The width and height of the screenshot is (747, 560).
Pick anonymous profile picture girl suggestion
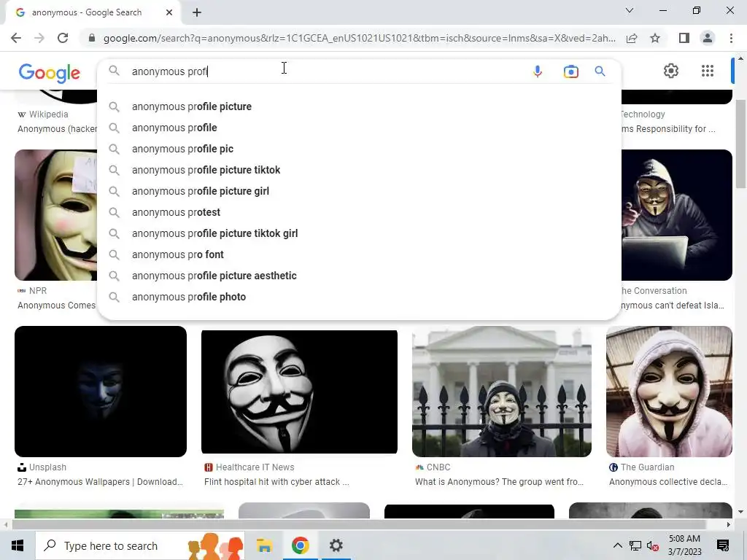point(201,191)
